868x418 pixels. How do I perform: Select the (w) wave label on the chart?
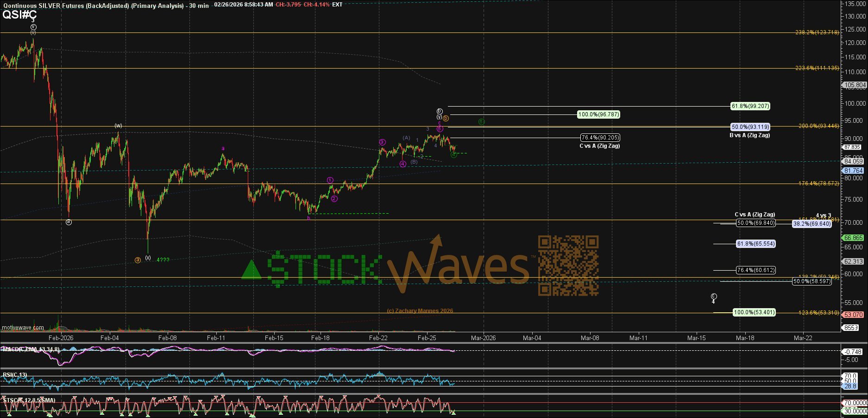pos(119,126)
